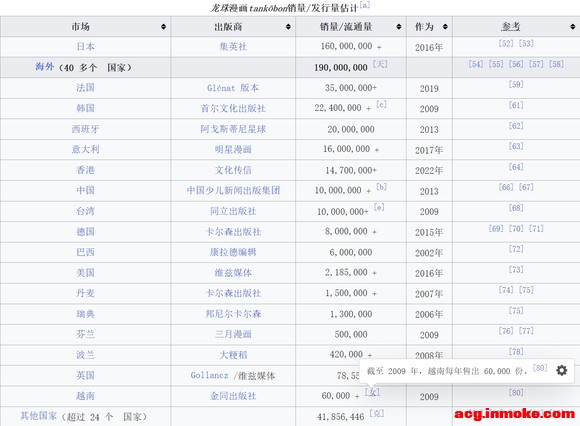The image size is (580, 426).
Task: Open 卡尔森出版社 link in the 德国 row
Action: coord(233,232)
